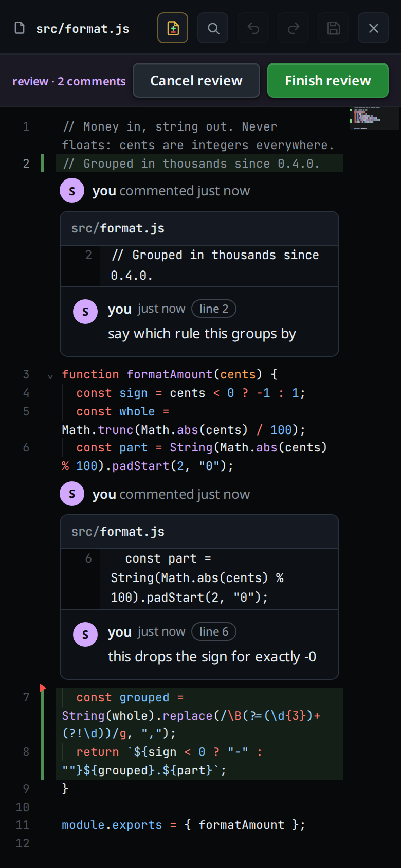The height and width of the screenshot is (868, 401).
Task: Click the 'module.exports' code line
Action: [184, 825]
